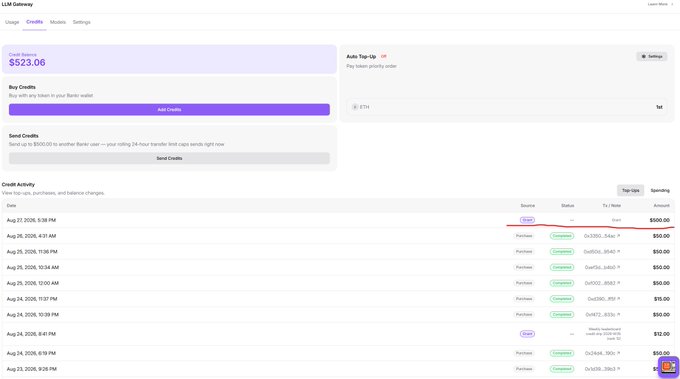This screenshot has height=379, width=680.
Task: Open the Models tab
Action: 58,22
